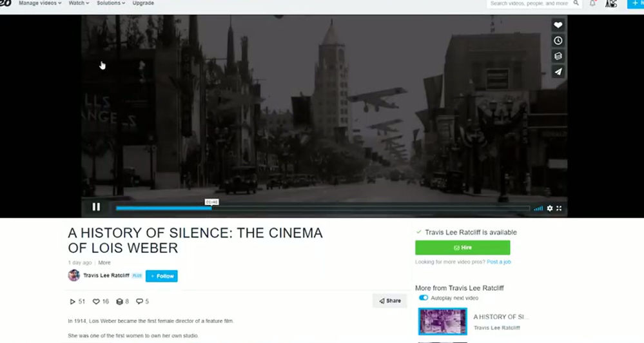The image size is (644, 343).
Task: Enter fullscreen mode
Action: (x=559, y=208)
